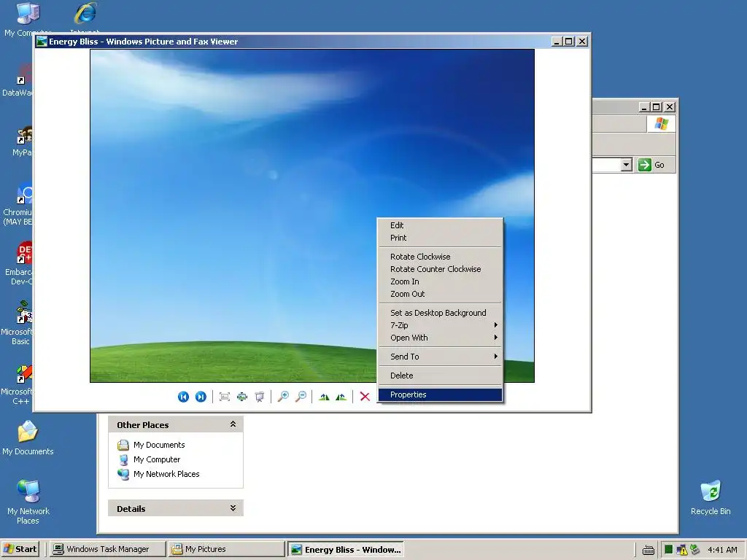Select Rotate Clockwise in context menu
747x560 pixels.
[x=440, y=257]
